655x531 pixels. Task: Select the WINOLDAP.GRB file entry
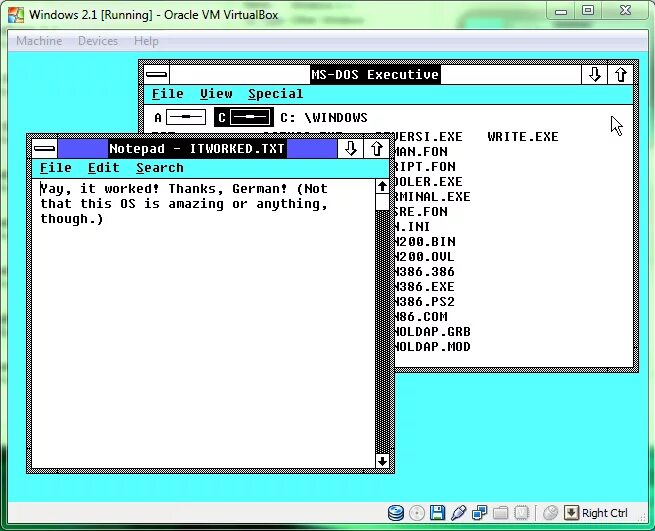click(432, 332)
